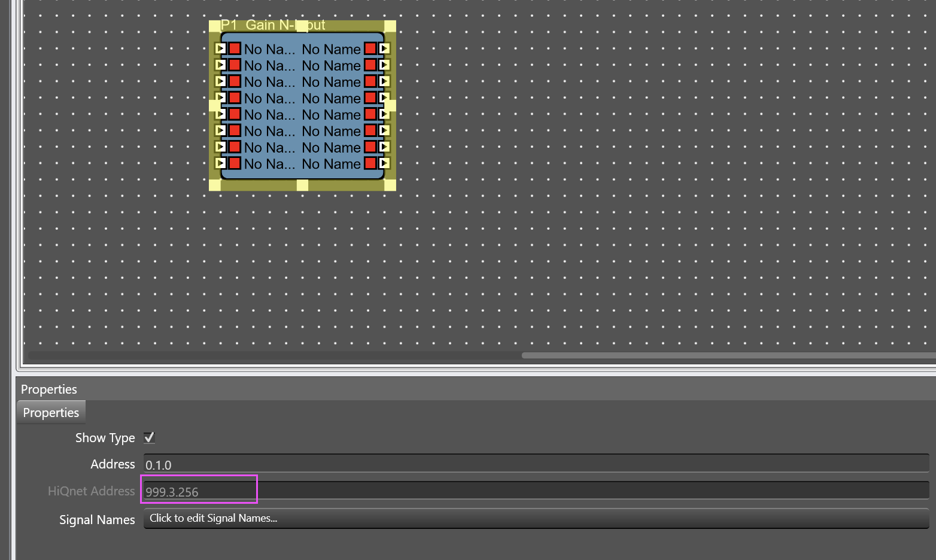Click last input port arrow on Gain block
936x560 pixels.
coord(220,163)
